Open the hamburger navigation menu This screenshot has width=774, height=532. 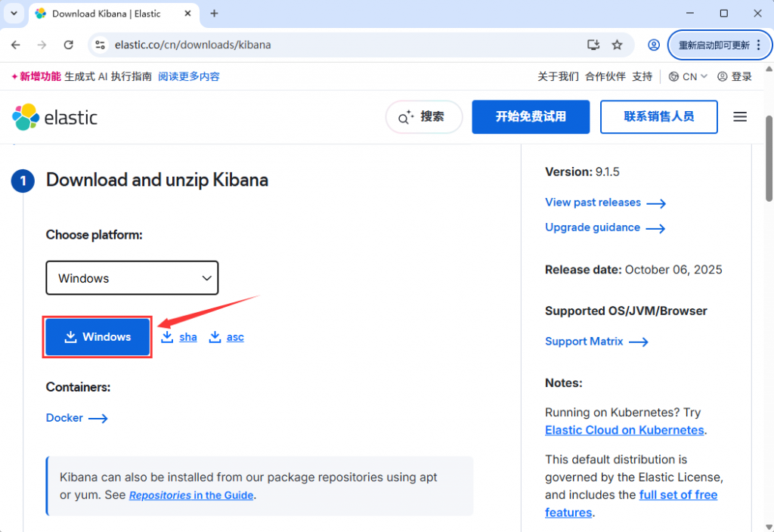click(x=740, y=117)
